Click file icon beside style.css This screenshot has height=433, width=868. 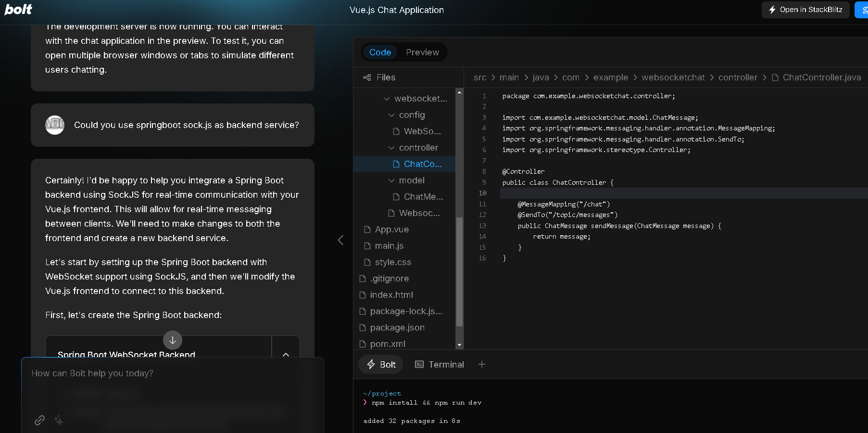coord(367,262)
